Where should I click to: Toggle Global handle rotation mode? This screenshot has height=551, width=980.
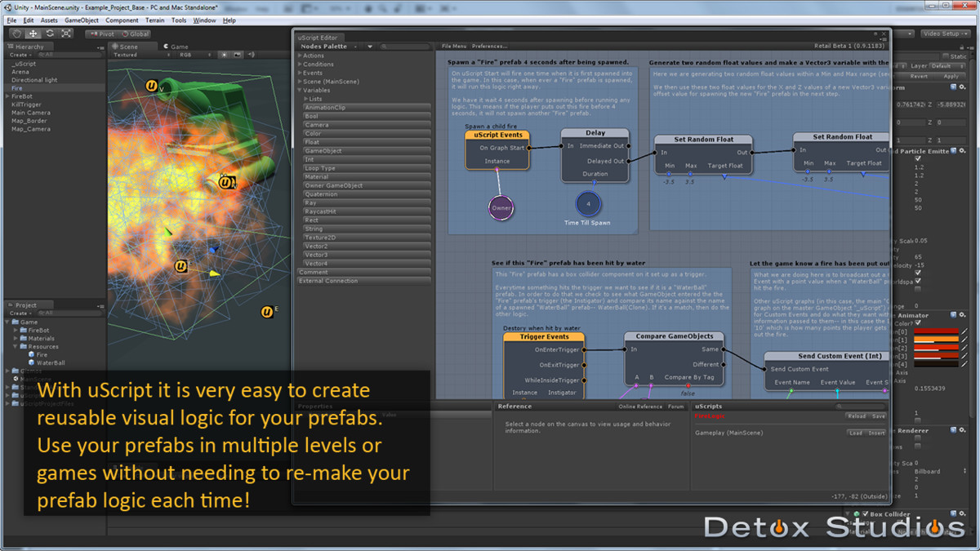coord(136,34)
